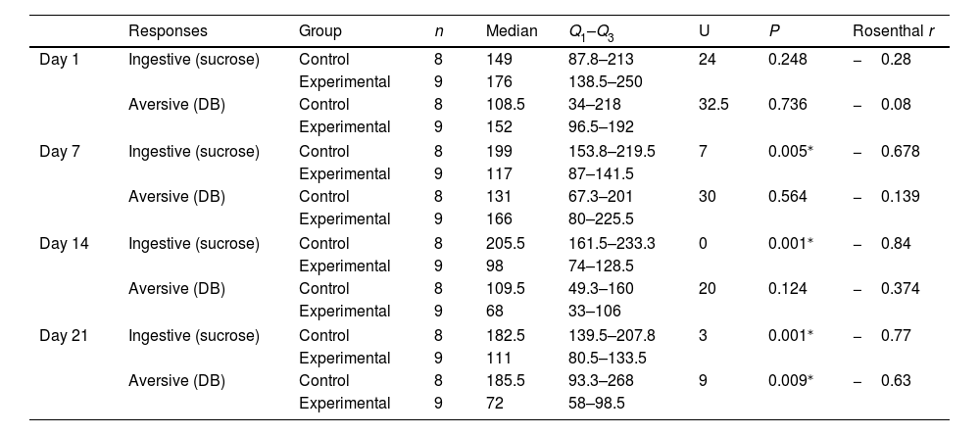Click the P value 0.248
The width and height of the screenshot is (980, 435).
[787, 60]
